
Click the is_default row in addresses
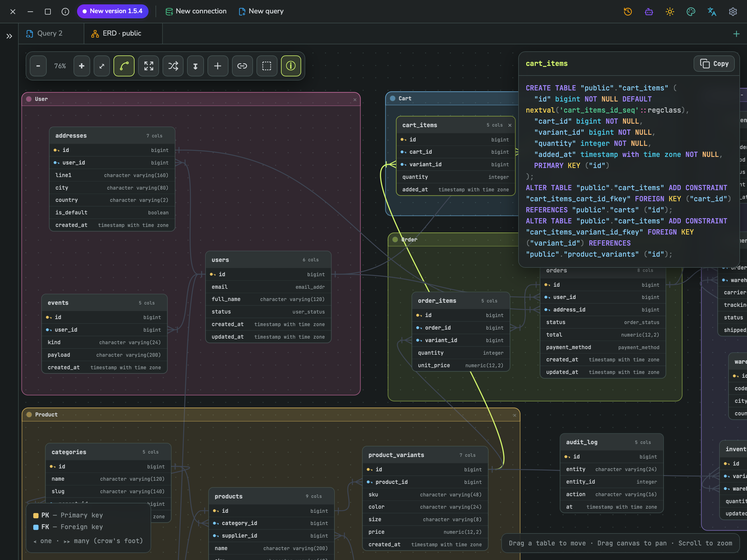(112, 213)
